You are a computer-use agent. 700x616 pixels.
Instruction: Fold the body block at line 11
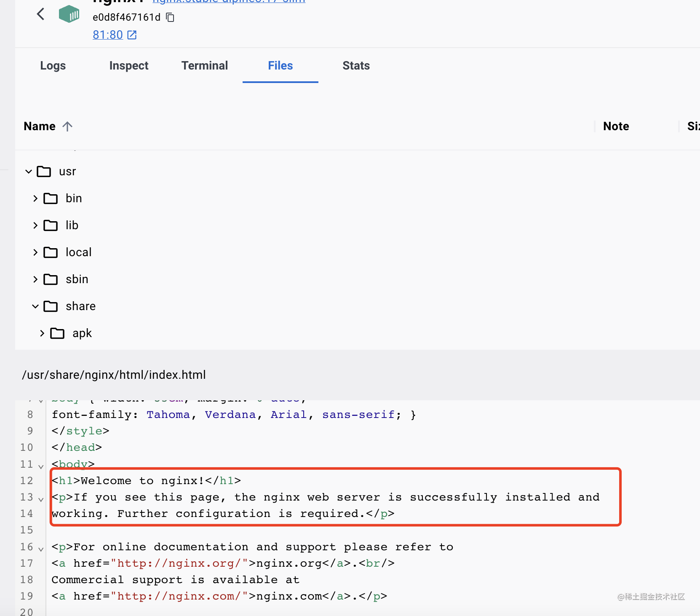click(41, 466)
